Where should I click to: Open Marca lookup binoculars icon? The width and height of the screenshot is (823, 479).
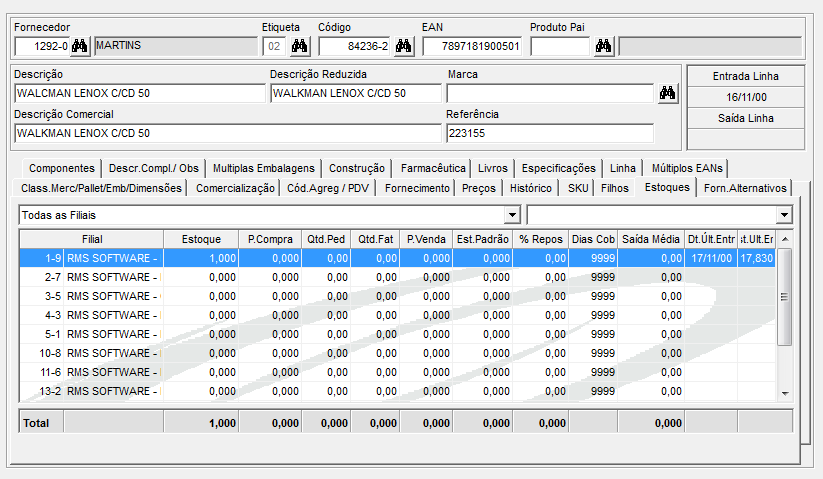click(x=668, y=93)
